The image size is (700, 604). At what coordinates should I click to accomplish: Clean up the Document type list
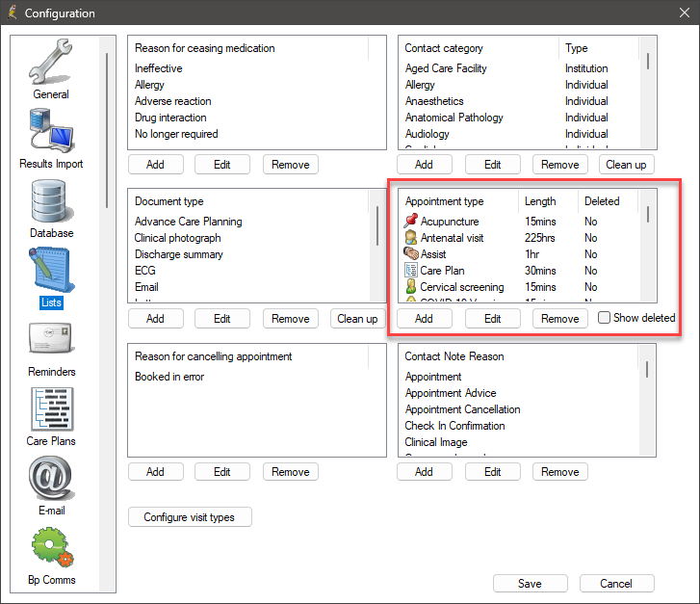pyautogui.click(x=357, y=319)
